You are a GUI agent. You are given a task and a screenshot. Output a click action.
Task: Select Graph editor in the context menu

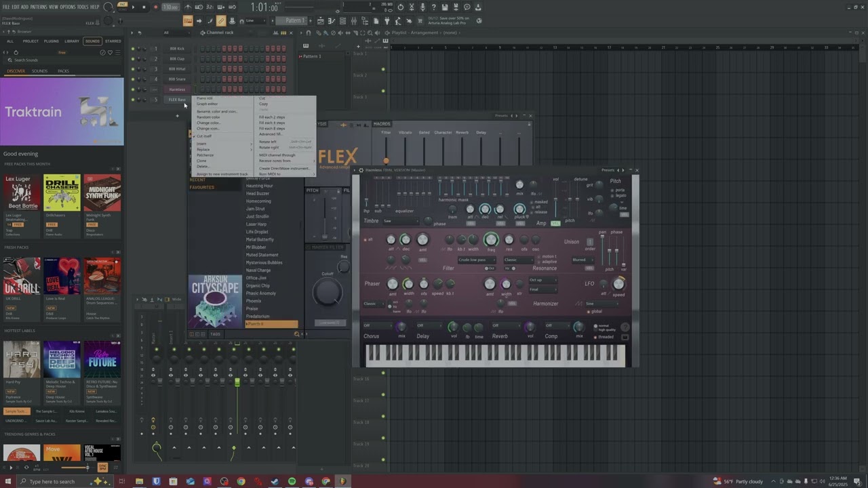coord(207,104)
